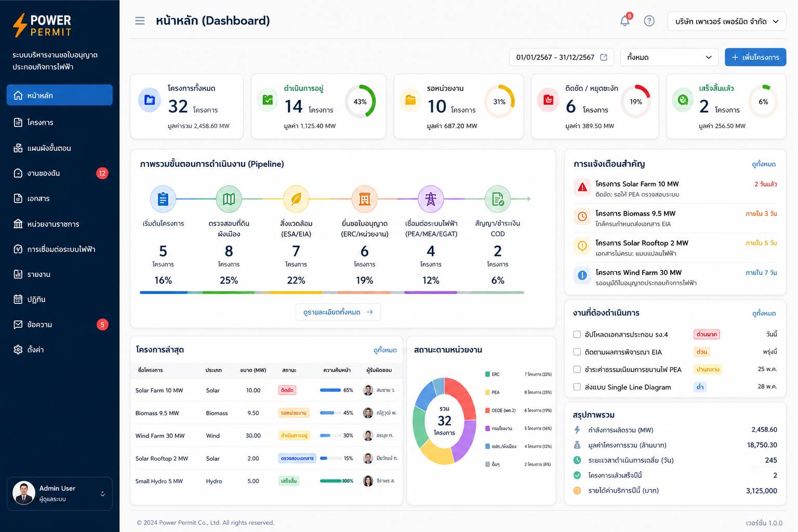Click the 43% progress ring on ดำเนินการอยู่ card

point(360,102)
